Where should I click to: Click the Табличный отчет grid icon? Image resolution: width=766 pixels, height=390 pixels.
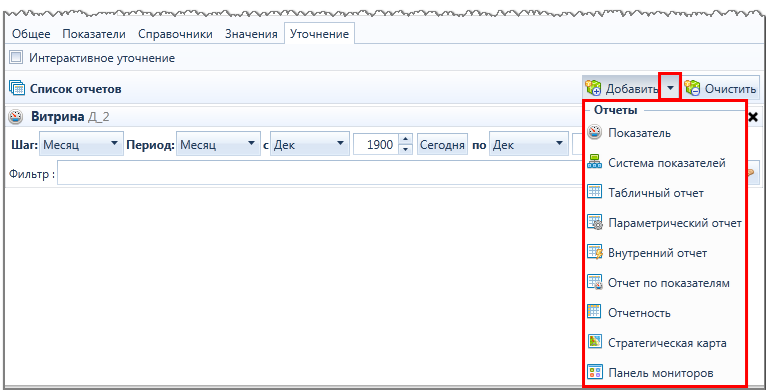point(594,193)
